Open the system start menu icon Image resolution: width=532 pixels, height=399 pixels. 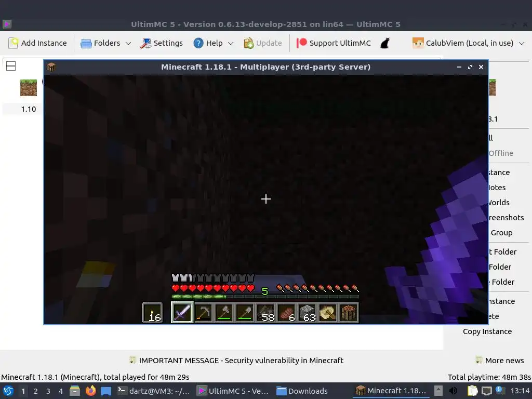point(8,391)
